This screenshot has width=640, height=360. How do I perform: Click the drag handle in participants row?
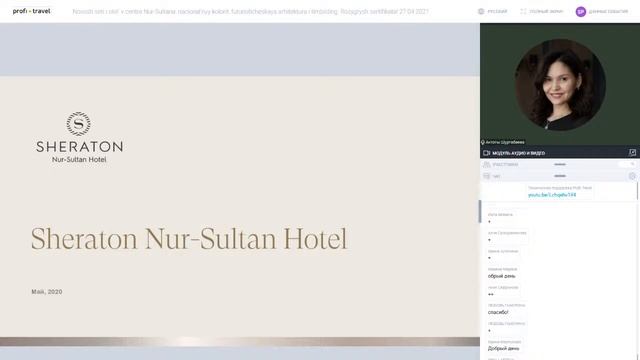[x=560, y=164]
